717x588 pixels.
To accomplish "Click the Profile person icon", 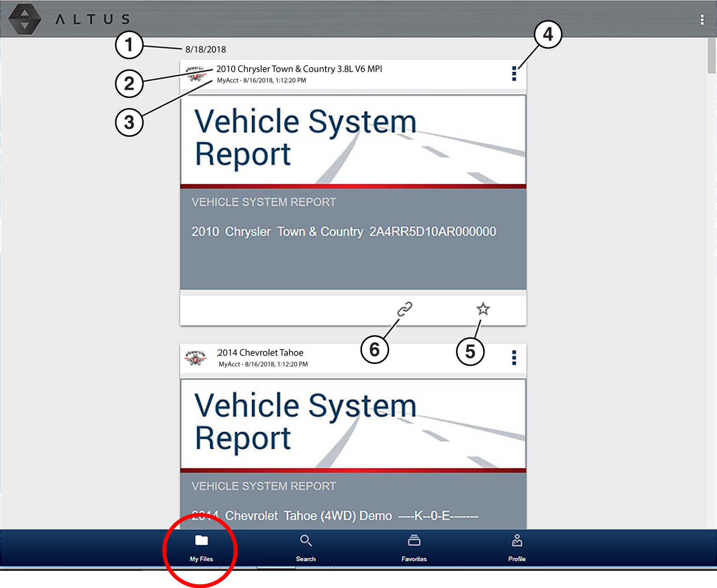I will tap(517, 540).
